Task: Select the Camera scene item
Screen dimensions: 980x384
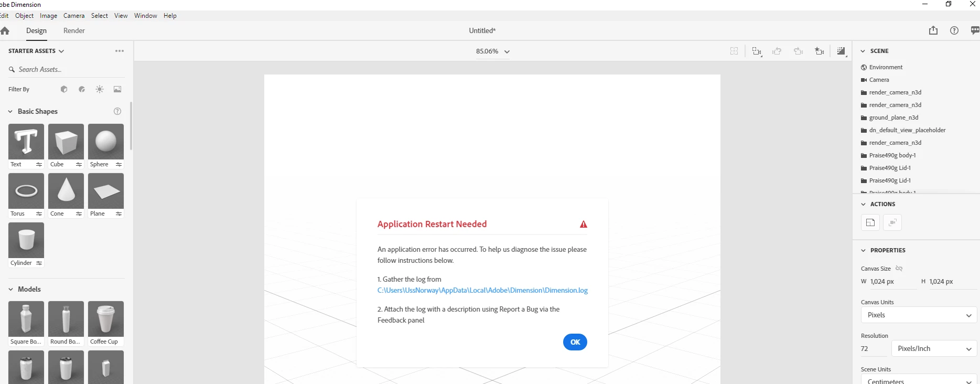Action: point(879,80)
